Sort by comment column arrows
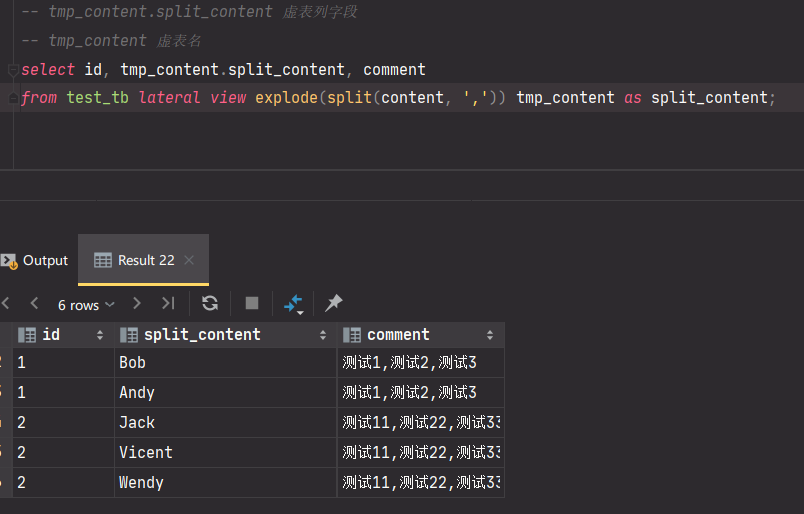Viewport: 804px width, 514px height. 490,335
